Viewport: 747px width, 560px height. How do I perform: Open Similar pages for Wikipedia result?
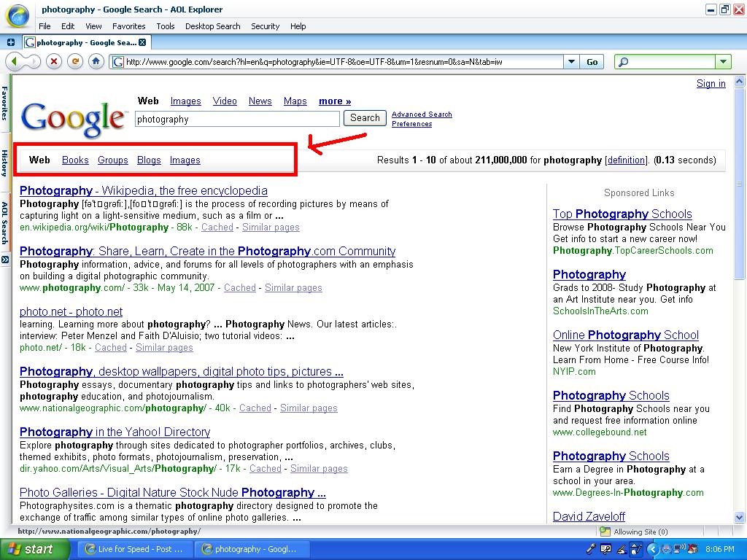pos(271,227)
